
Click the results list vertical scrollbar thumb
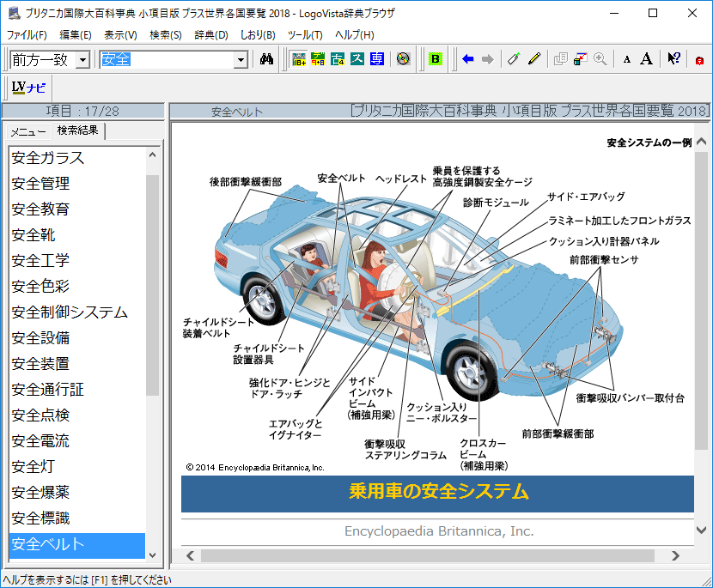pyautogui.click(x=152, y=285)
